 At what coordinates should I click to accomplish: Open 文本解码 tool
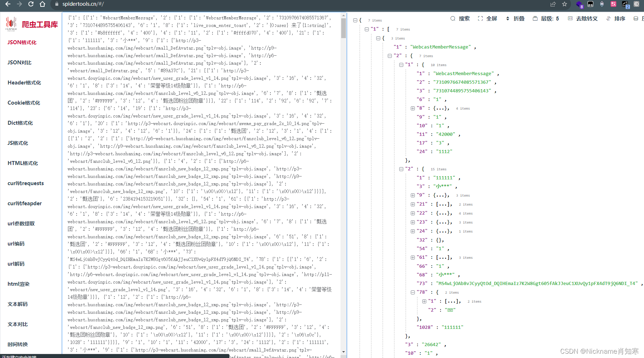click(x=18, y=304)
